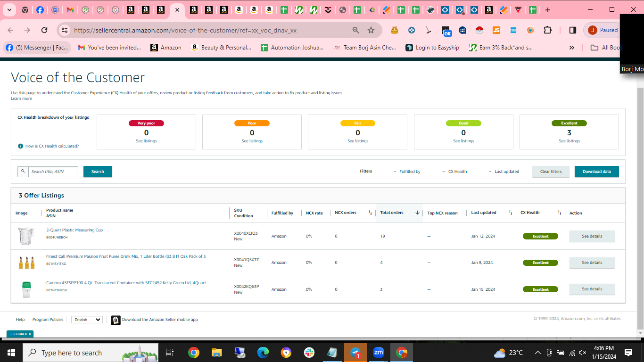
Task: Expand the Last updated filter dropdown
Action: click(504, 172)
